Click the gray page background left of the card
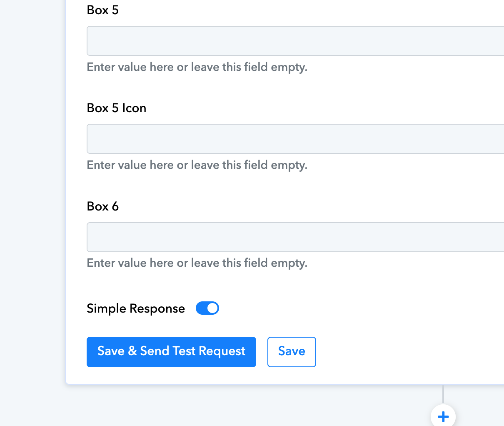 click(32, 208)
